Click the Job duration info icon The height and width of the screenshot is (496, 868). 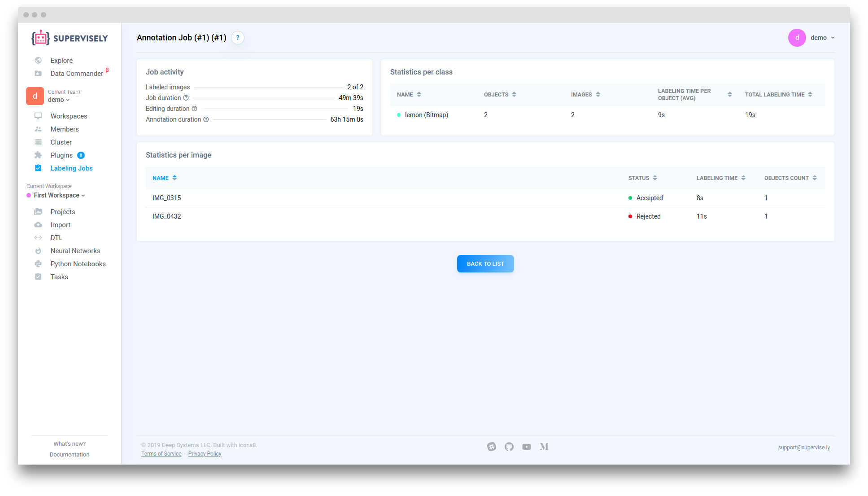click(x=186, y=98)
